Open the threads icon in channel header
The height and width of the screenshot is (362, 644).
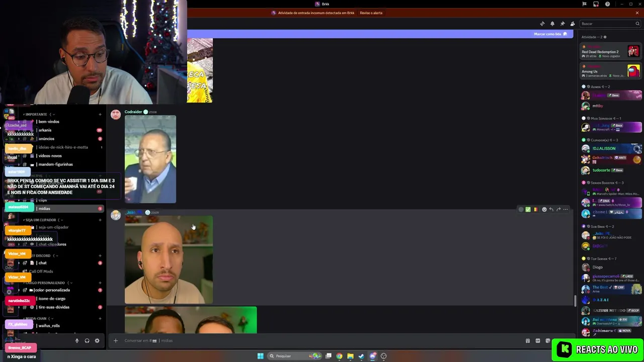tap(542, 24)
